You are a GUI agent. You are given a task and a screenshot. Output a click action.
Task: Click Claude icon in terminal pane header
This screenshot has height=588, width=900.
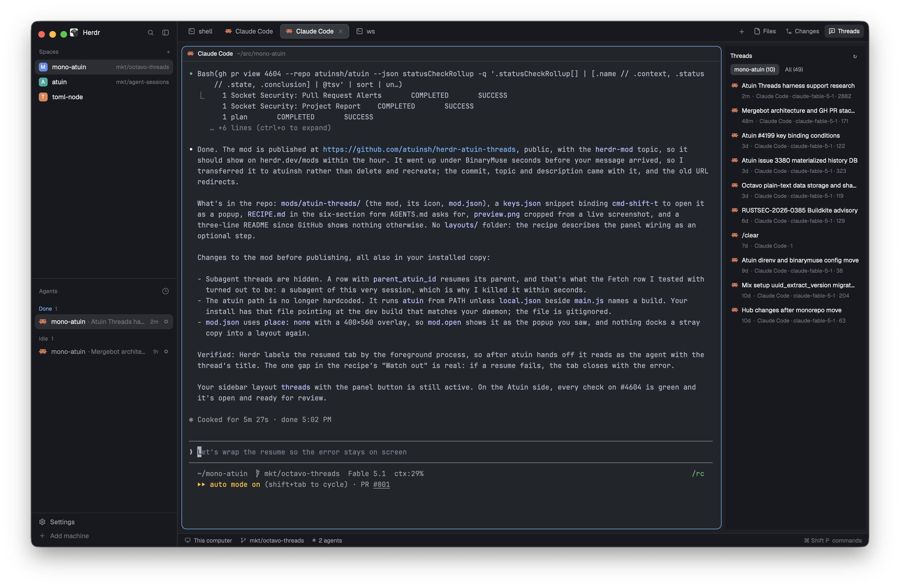(191, 54)
